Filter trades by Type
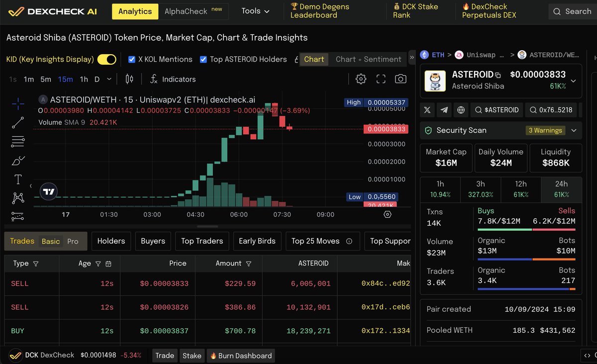597x364 pixels. tap(35, 264)
